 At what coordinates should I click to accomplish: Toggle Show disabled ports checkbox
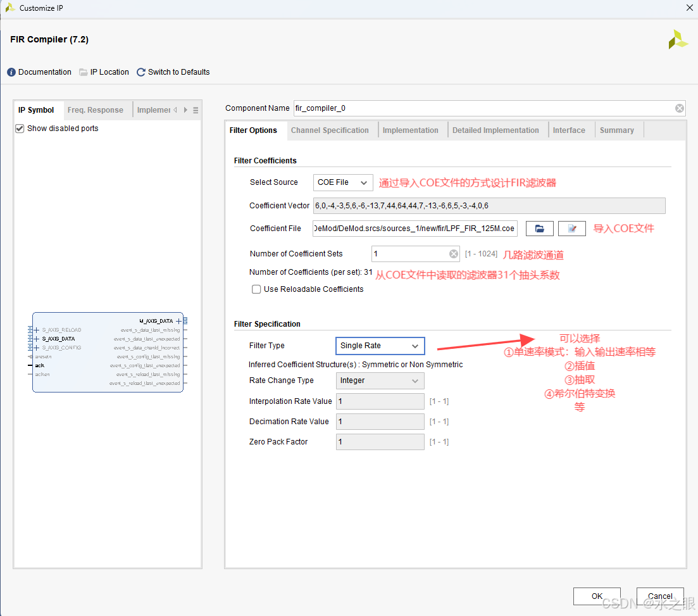pos(20,129)
